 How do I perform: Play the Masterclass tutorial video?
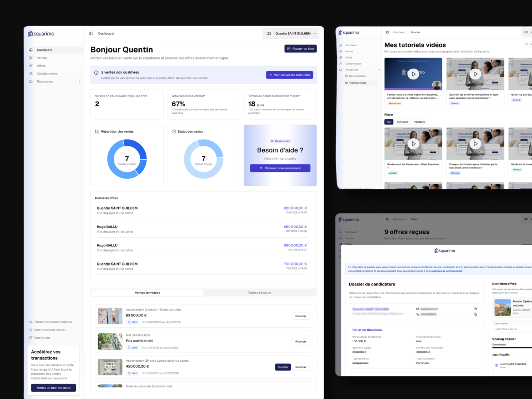(x=413, y=74)
